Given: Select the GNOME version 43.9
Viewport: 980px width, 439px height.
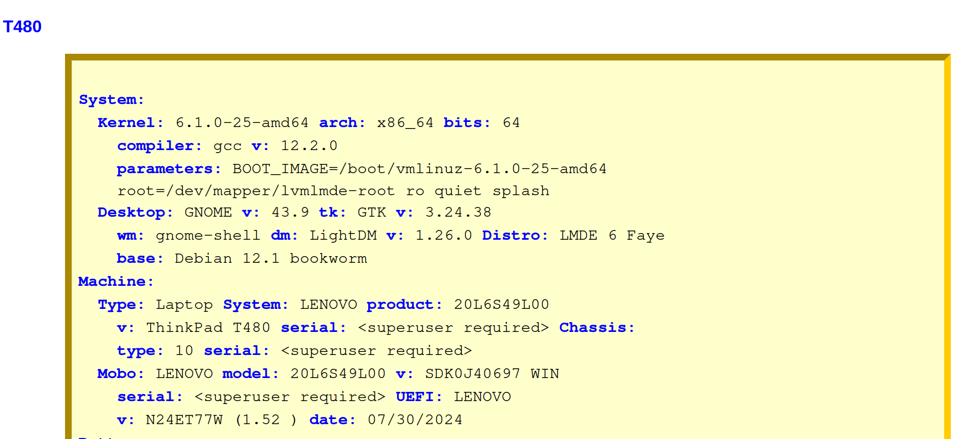Looking at the screenshot, I should (x=290, y=212).
